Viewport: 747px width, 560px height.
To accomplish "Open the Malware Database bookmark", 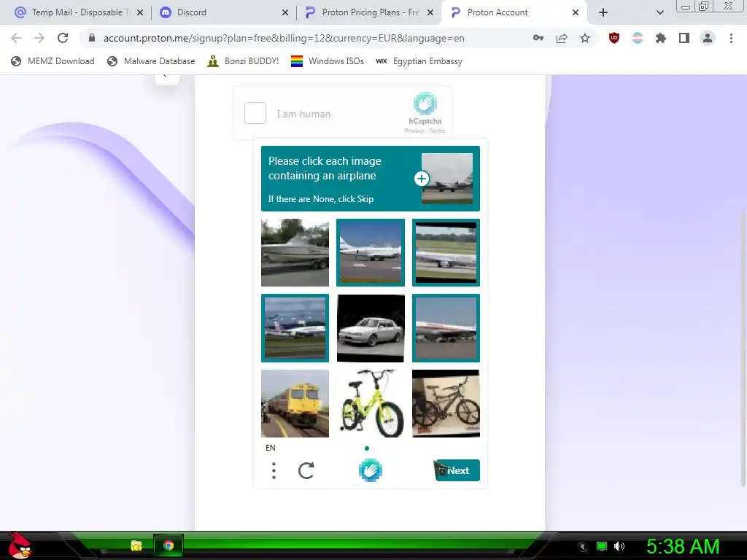I will (x=152, y=61).
